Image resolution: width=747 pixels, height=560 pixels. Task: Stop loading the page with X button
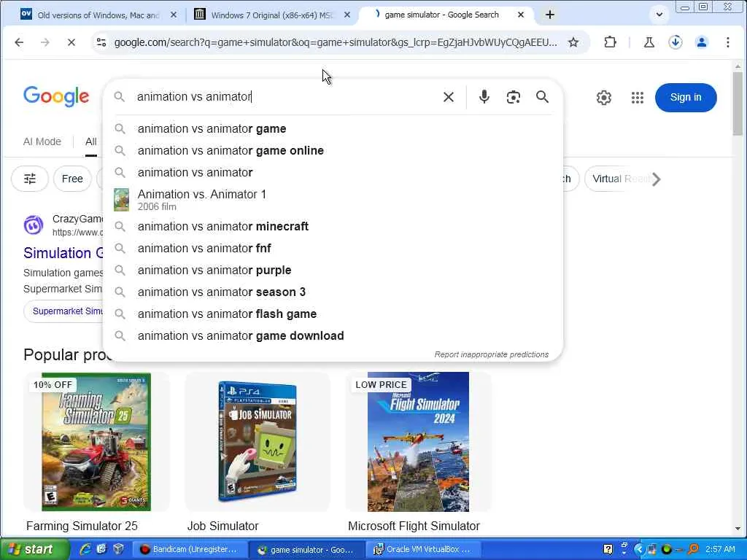(71, 42)
